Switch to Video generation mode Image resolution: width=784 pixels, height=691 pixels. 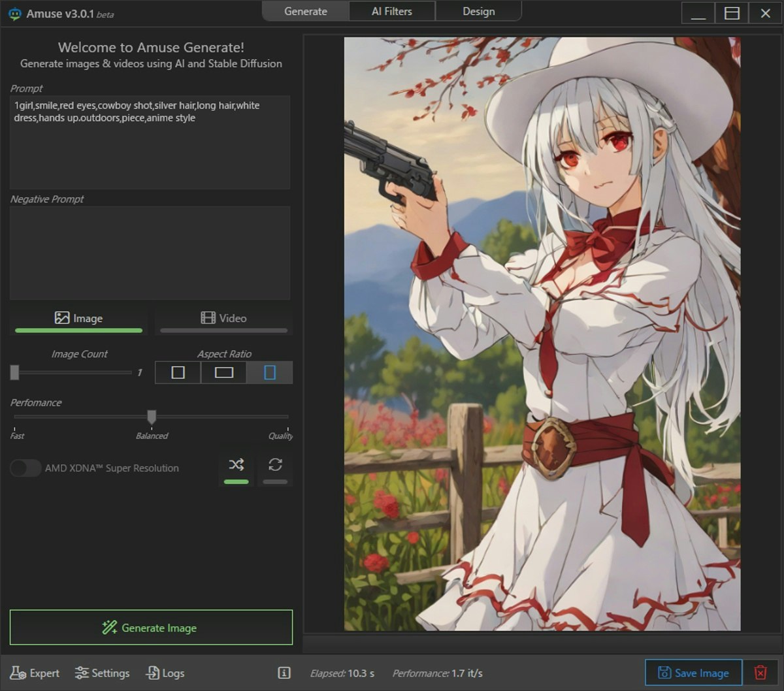[x=223, y=319]
